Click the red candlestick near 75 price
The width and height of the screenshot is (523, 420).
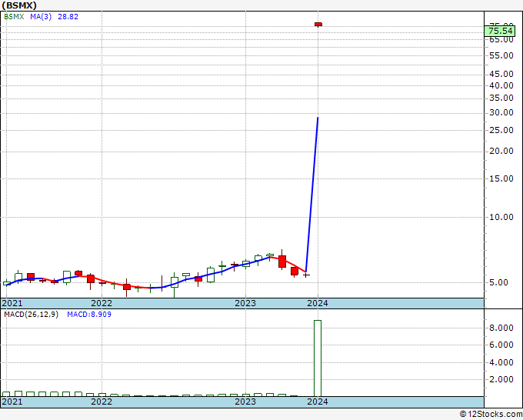(318, 25)
